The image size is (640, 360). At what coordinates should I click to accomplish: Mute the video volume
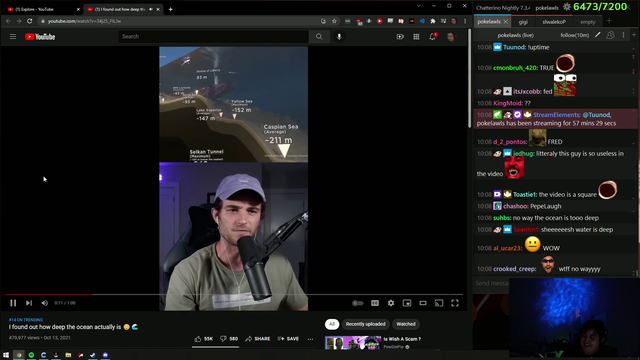44,303
